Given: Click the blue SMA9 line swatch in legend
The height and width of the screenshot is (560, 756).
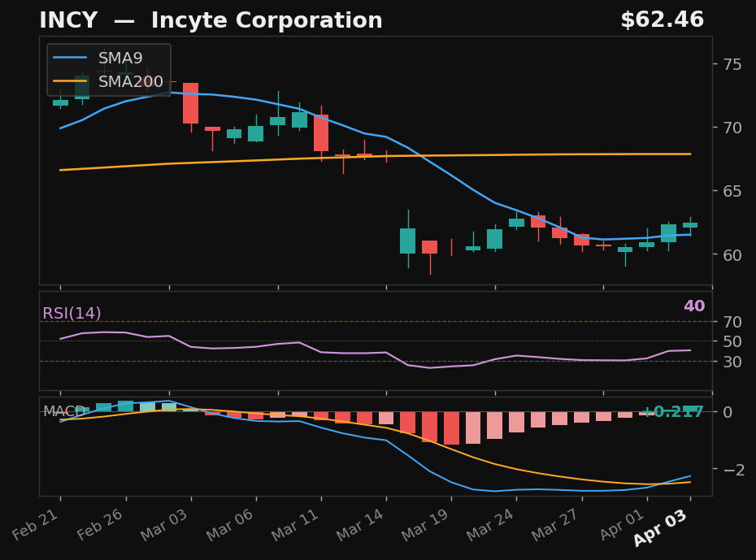Looking at the screenshot, I should pos(70,58).
